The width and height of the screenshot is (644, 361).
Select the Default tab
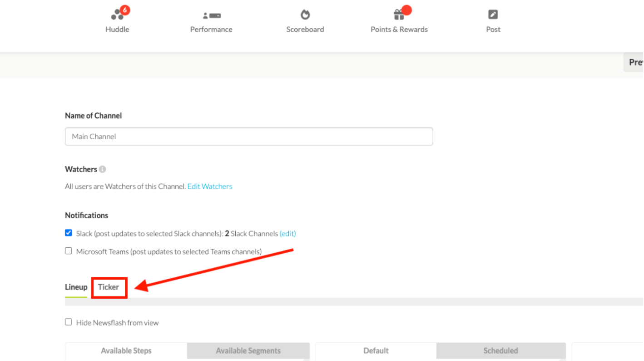click(x=376, y=351)
